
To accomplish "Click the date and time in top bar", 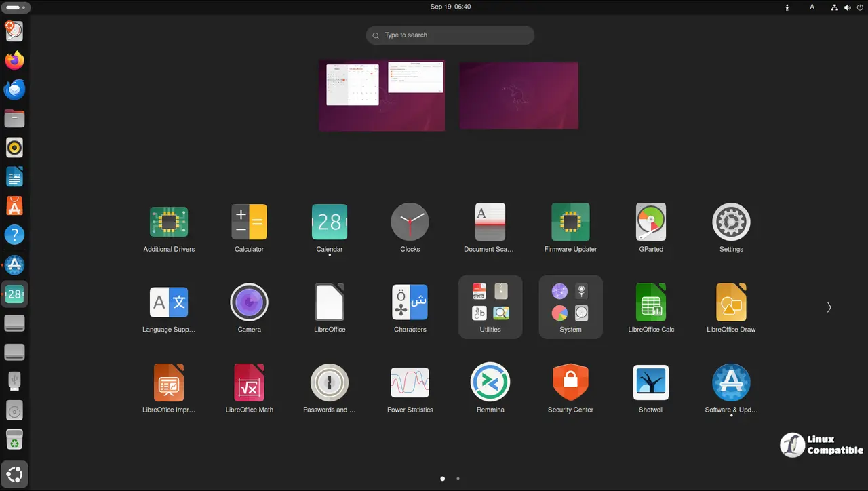I will tap(450, 7).
